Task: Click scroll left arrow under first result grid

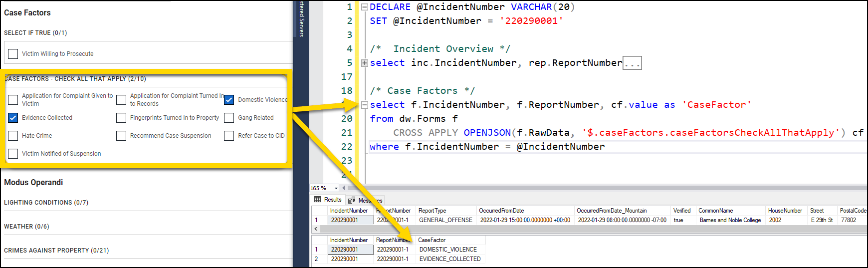Action: click(x=316, y=229)
